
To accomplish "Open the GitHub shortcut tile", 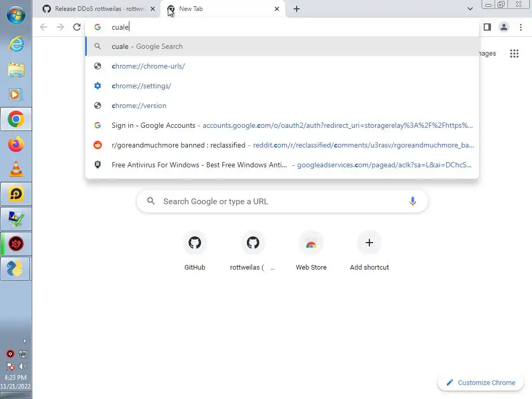I will 195,243.
